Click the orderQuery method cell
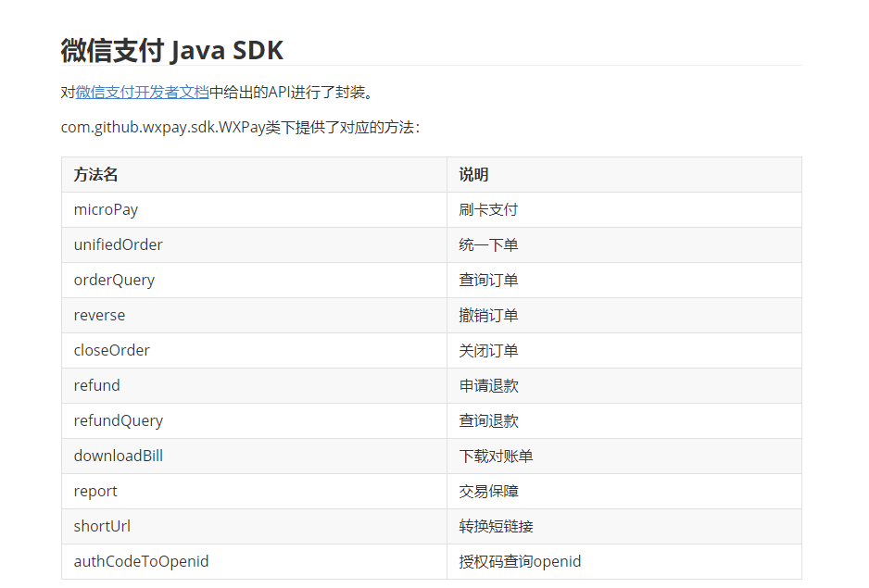The image size is (869, 588). 255,280
